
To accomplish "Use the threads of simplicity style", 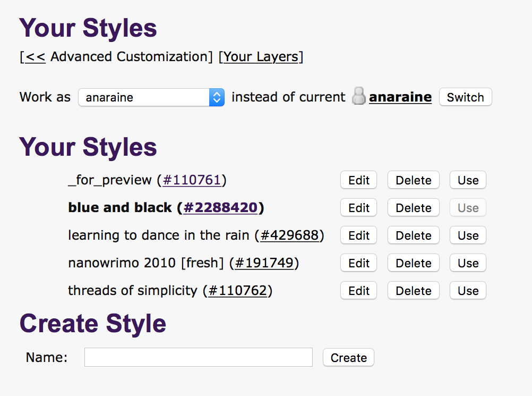I will tap(468, 291).
